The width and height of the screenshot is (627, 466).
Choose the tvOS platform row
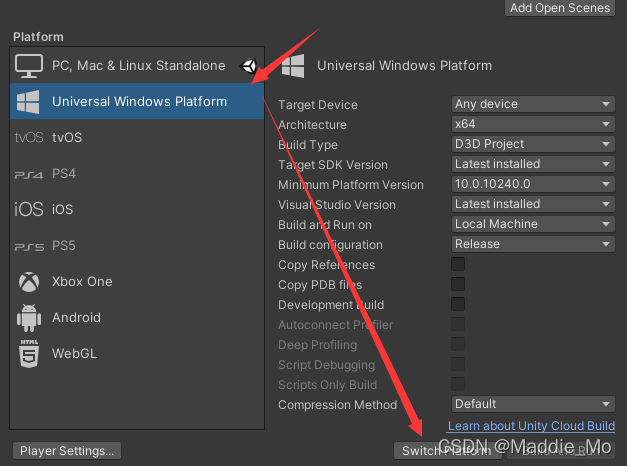click(x=137, y=137)
